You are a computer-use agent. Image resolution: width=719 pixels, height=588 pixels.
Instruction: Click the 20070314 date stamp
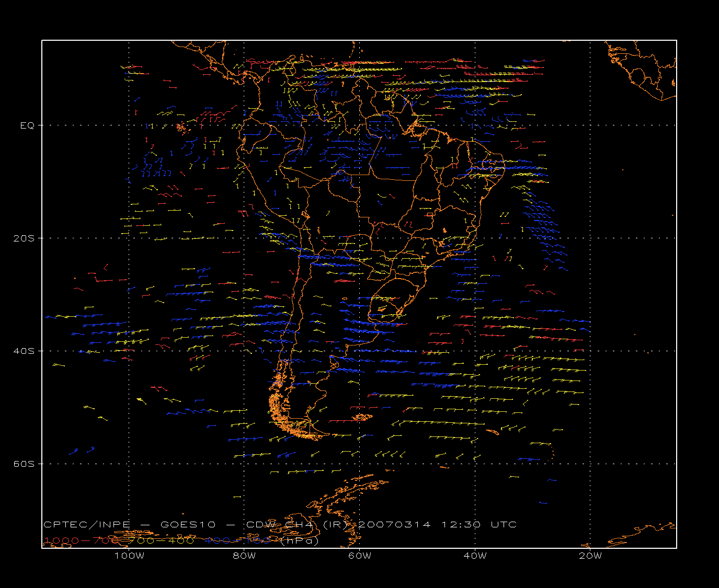tap(395, 525)
